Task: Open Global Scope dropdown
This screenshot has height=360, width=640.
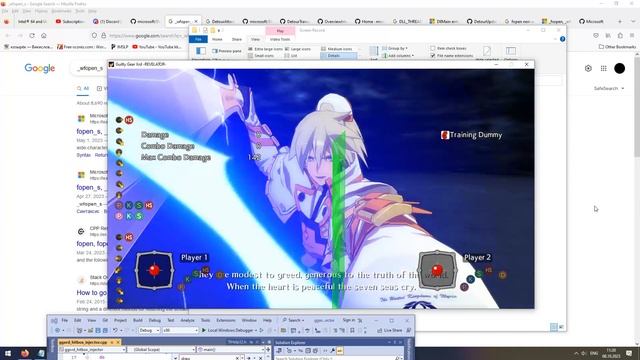Action: [162, 349]
